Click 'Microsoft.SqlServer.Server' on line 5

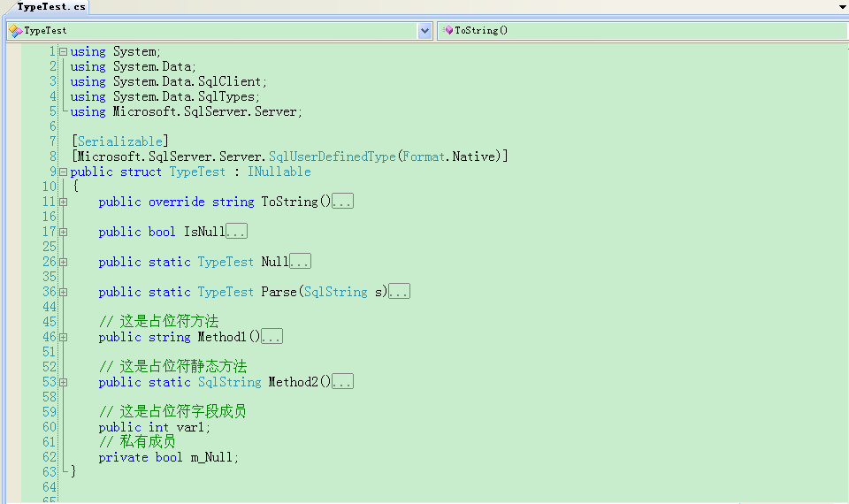205,112
